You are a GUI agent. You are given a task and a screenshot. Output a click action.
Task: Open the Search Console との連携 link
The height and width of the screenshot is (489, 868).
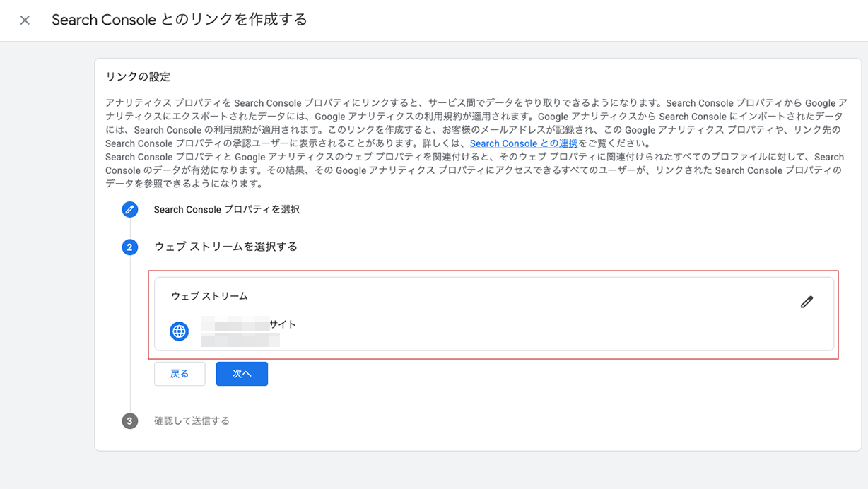pyautogui.click(x=524, y=143)
